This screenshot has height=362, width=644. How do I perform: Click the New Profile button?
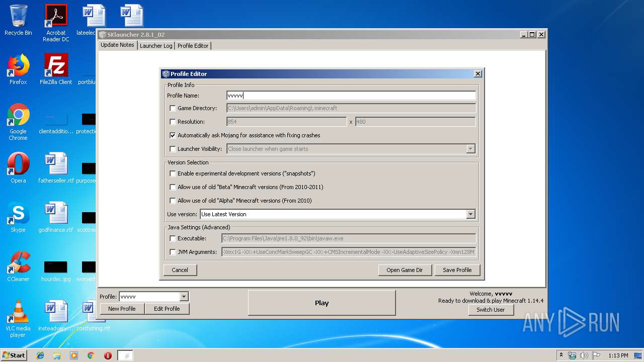[122, 309]
